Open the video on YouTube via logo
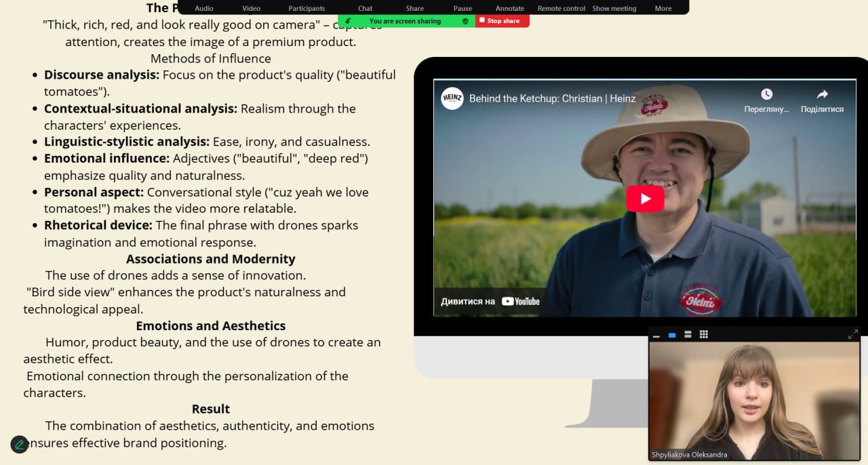 click(520, 301)
